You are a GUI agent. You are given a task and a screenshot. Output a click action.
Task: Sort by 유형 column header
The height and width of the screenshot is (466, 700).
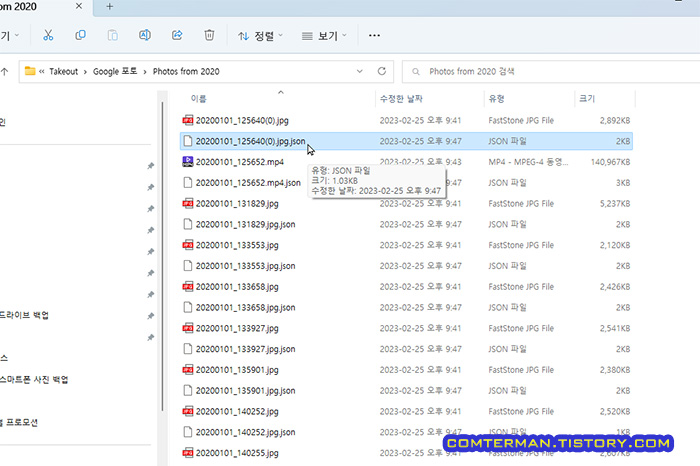[496, 99]
